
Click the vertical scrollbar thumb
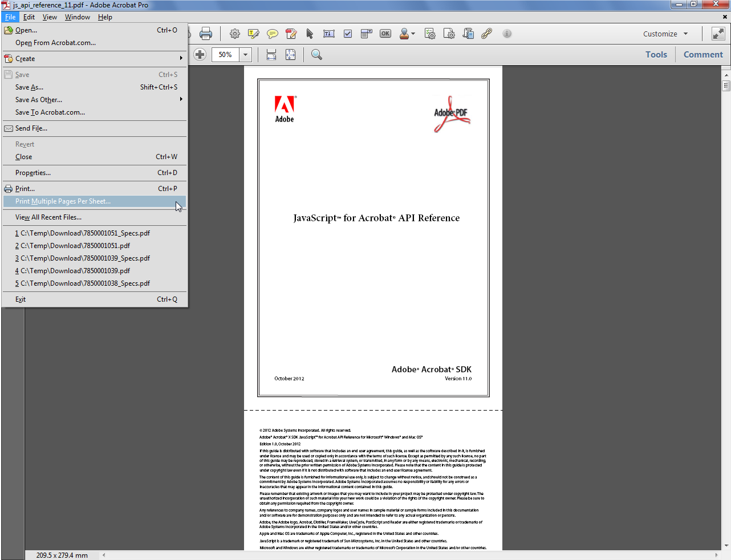pos(726,86)
